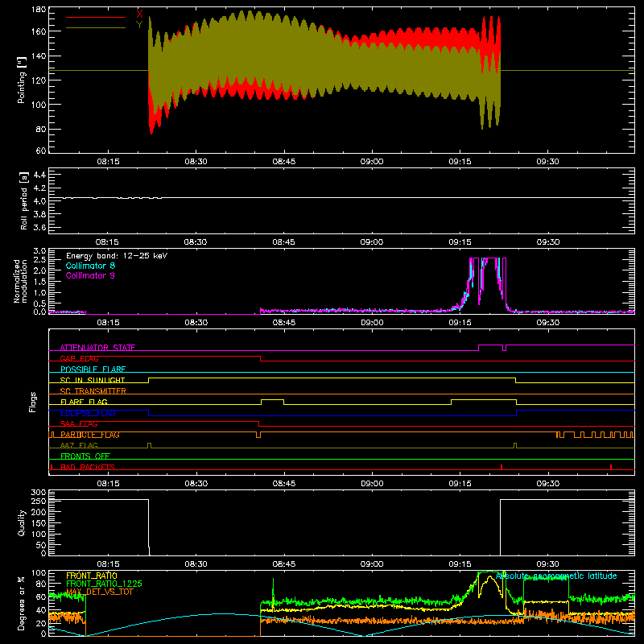This screenshot has height=644, width=644.
Task: Click the 'Pointing' axis label
Action: pyautogui.click(x=22, y=80)
